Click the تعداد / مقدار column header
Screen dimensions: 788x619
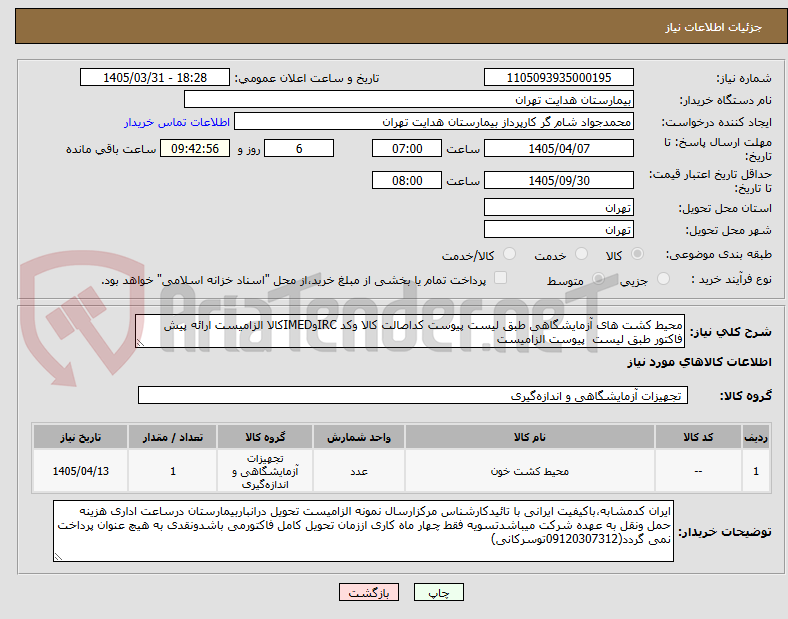click(172, 437)
